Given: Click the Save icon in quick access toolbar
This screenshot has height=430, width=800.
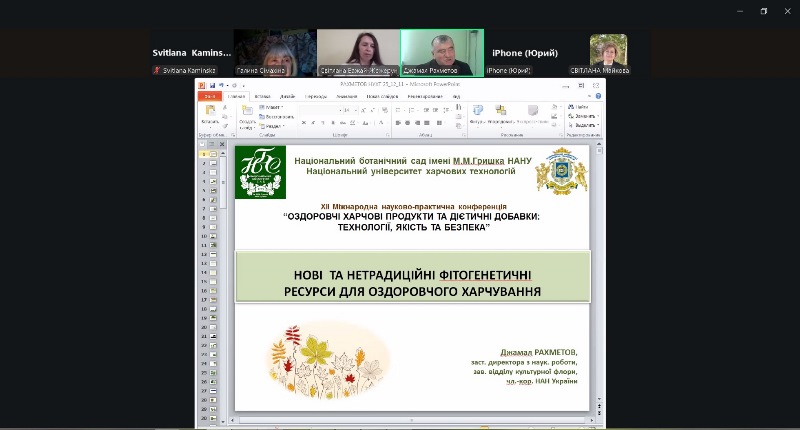Looking at the screenshot, I should (212, 85).
